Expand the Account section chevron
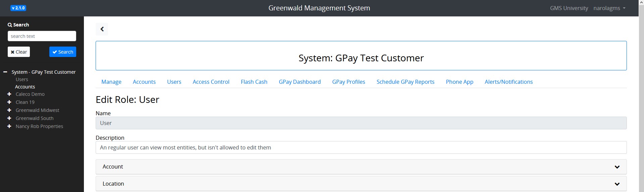 (617, 167)
